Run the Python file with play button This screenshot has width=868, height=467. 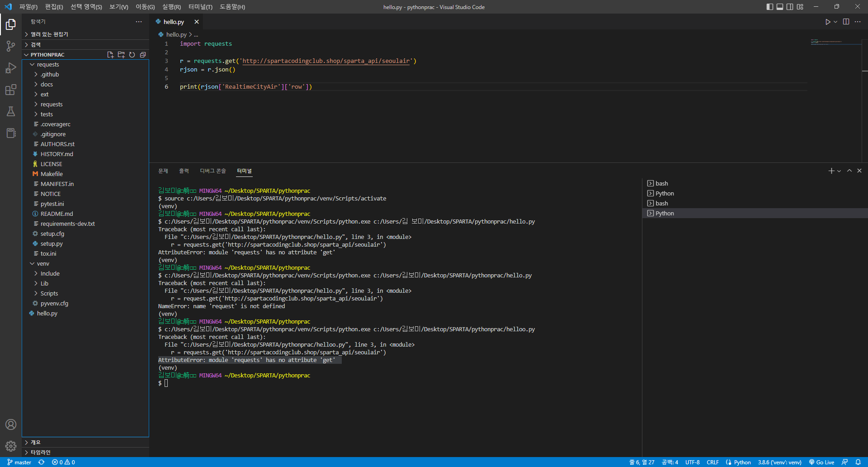click(x=827, y=22)
